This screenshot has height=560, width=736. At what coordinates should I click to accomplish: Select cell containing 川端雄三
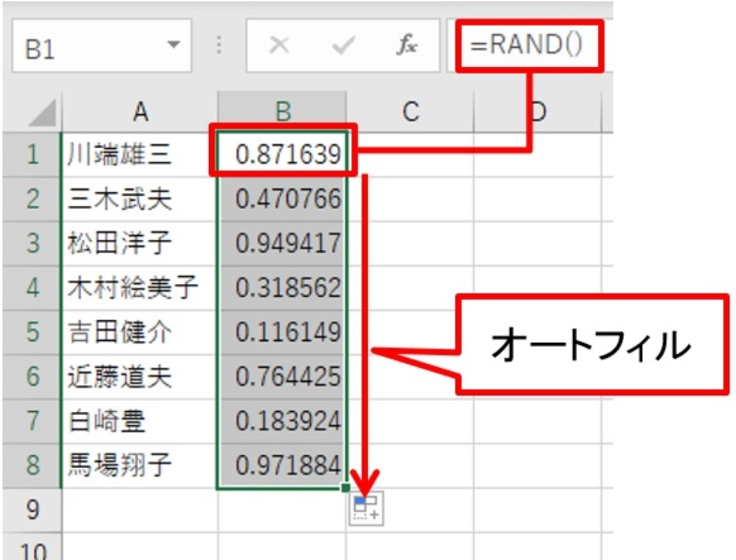pos(140,154)
